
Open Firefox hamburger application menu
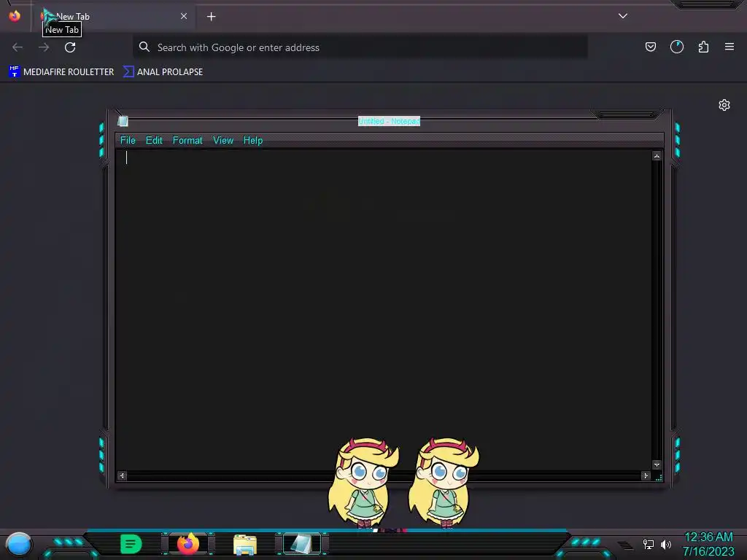pos(729,47)
